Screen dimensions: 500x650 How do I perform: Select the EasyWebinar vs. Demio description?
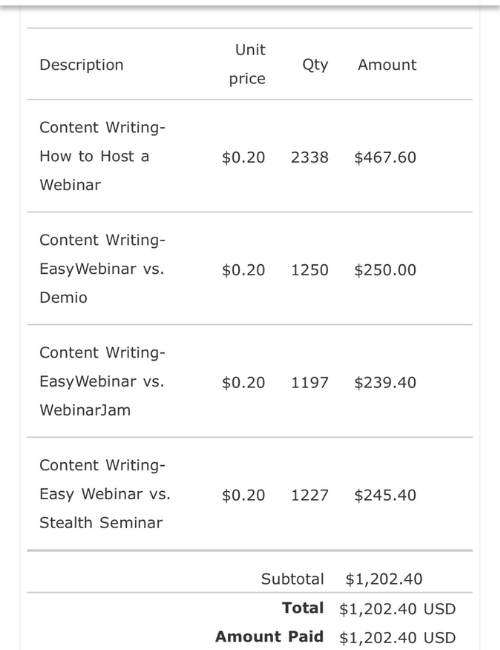[102, 269]
